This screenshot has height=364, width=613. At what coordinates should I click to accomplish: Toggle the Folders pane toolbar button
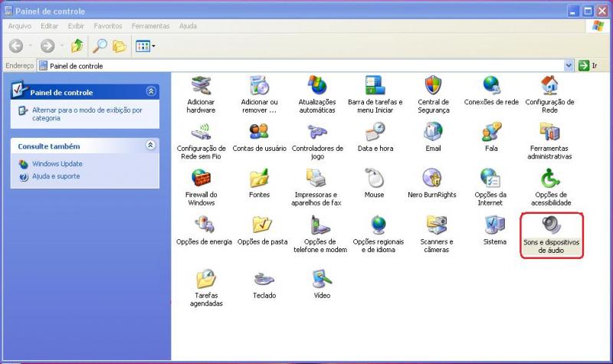pyautogui.click(x=120, y=46)
